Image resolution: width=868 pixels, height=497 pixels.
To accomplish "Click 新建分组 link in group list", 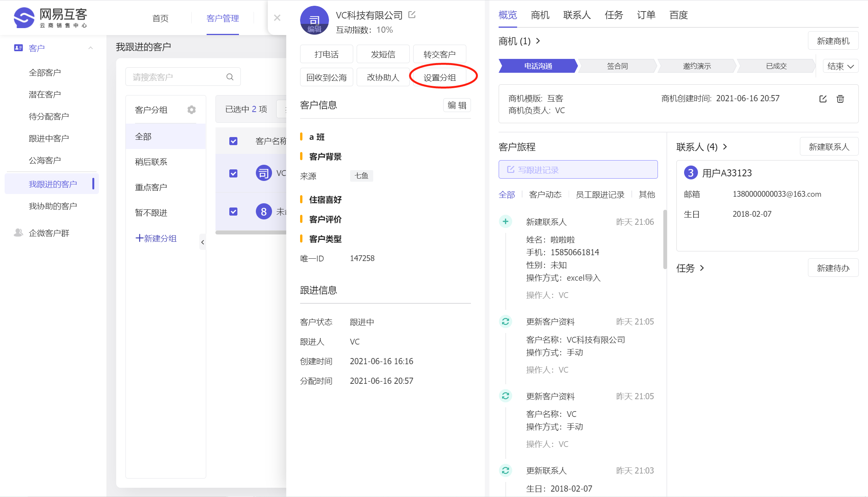I will click(156, 238).
